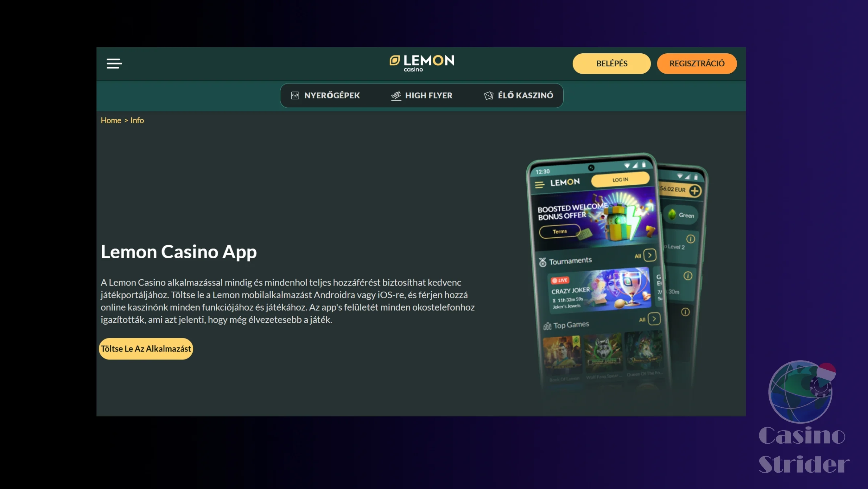Viewport: 868px width, 489px height.
Task: Open the hamburger menu
Action: (x=114, y=63)
